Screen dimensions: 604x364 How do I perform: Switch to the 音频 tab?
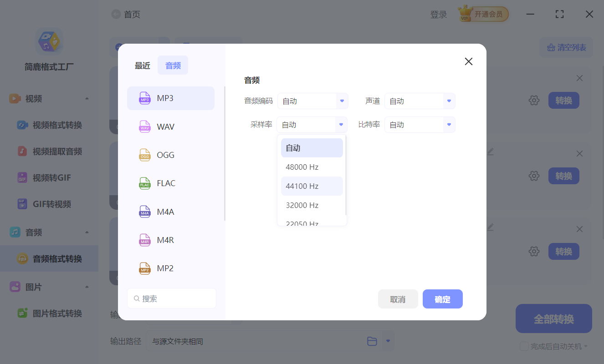point(173,66)
